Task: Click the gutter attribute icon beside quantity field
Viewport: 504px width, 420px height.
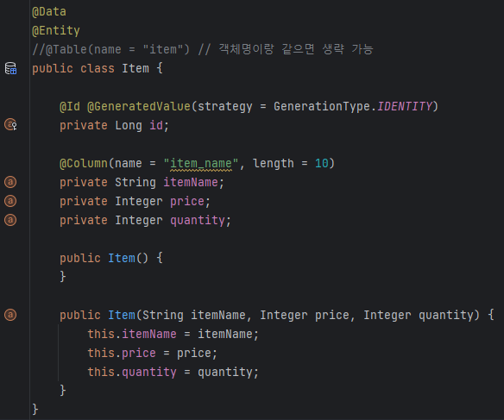Action: [x=10, y=220]
